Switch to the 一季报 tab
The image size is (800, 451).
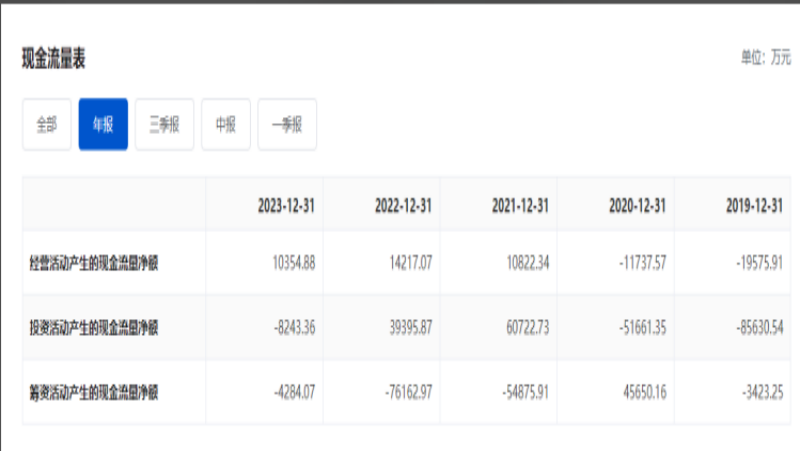click(x=287, y=125)
